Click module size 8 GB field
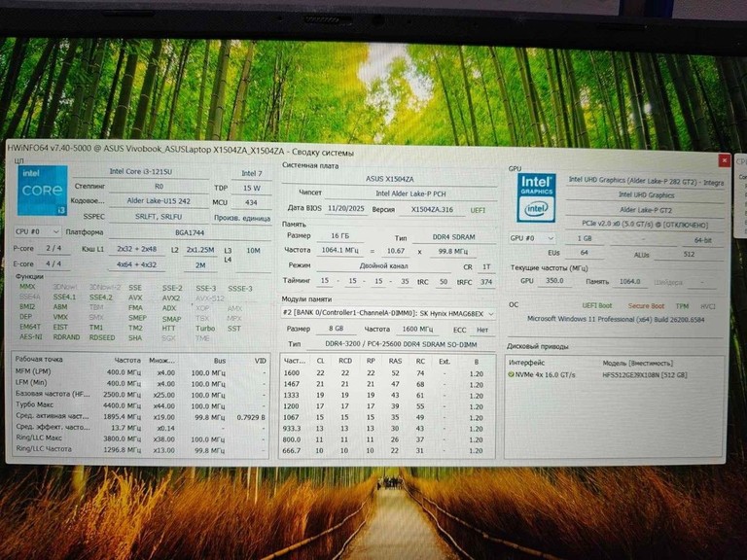 336,329
